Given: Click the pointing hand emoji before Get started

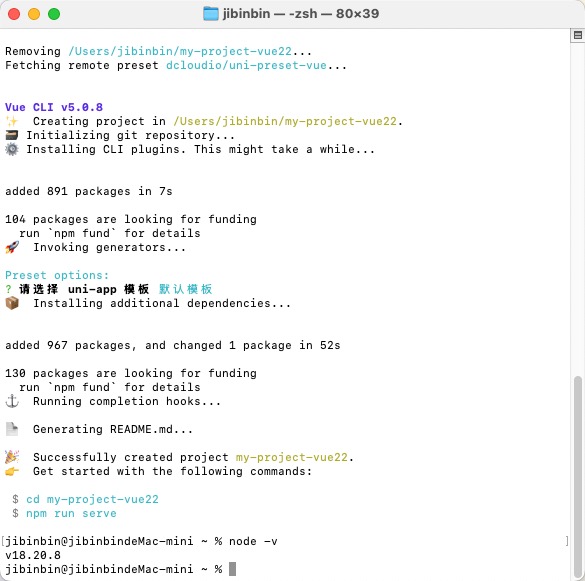Looking at the screenshot, I should click(x=12, y=471).
